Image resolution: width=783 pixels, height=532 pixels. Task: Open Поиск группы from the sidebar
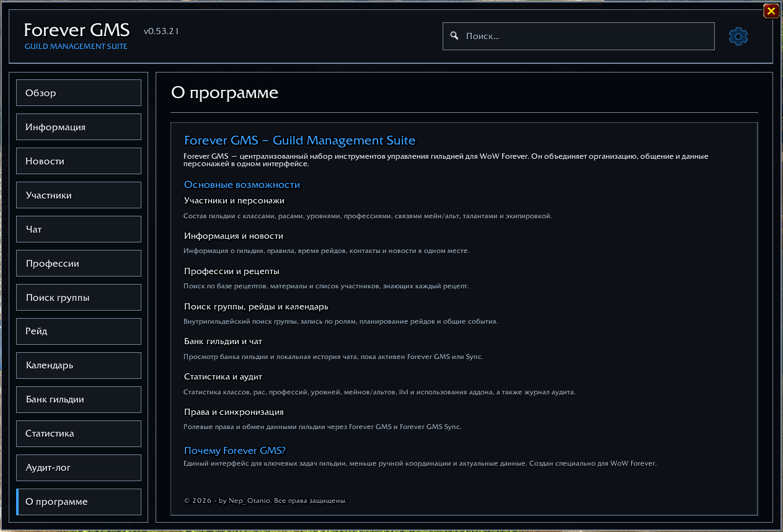click(x=79, y=298)
